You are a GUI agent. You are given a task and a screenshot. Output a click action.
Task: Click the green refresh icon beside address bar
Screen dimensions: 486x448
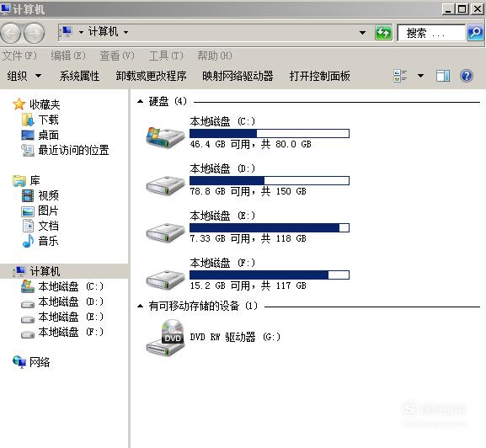[x=383, y=33]
